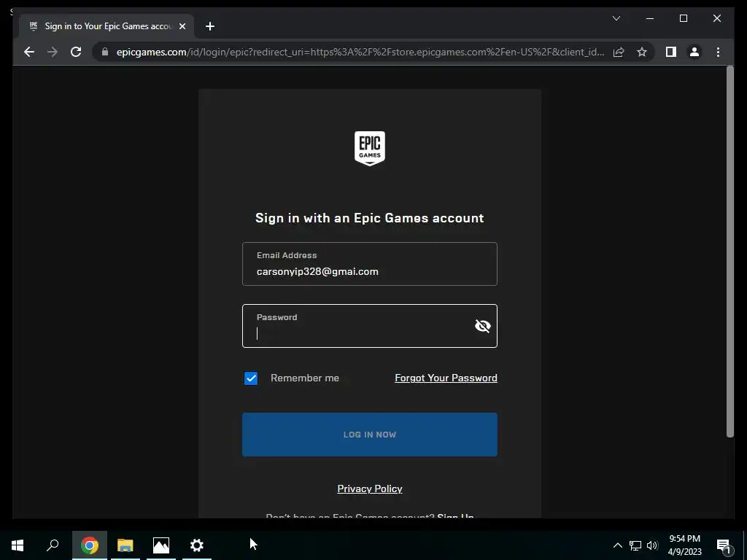
Task: Bookmark this page with star icon
Action: pyautogui.click(x=642, y=52)
